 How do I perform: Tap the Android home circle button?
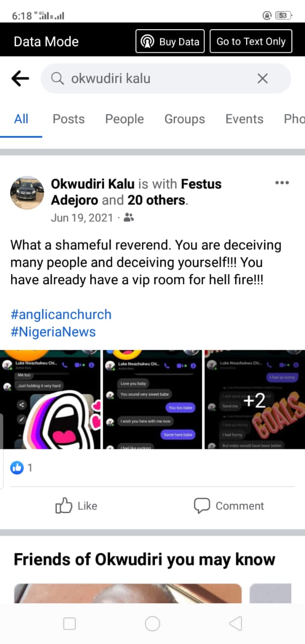pos(152,624)
